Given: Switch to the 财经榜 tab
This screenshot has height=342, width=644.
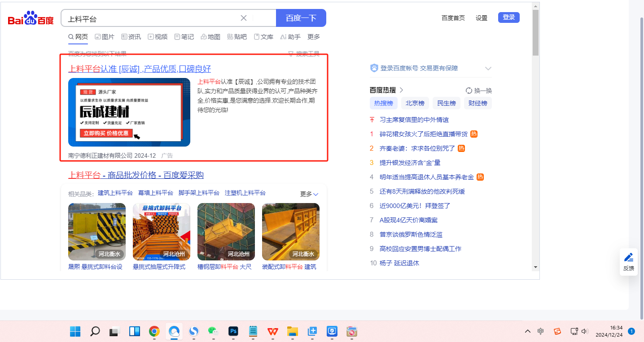Looking at the screenshot, I should click(x=478, y=103).
